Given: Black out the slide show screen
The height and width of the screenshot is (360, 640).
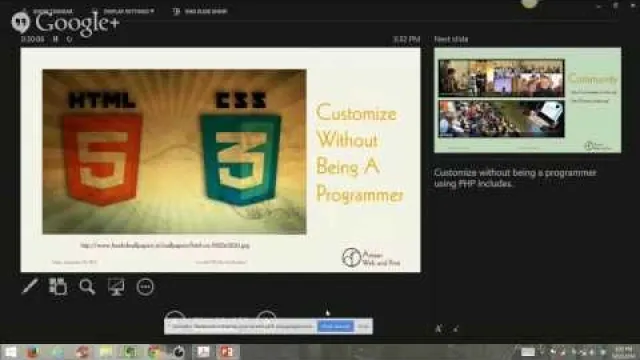Looking at the screenshot, I should (x=116, y=287).
